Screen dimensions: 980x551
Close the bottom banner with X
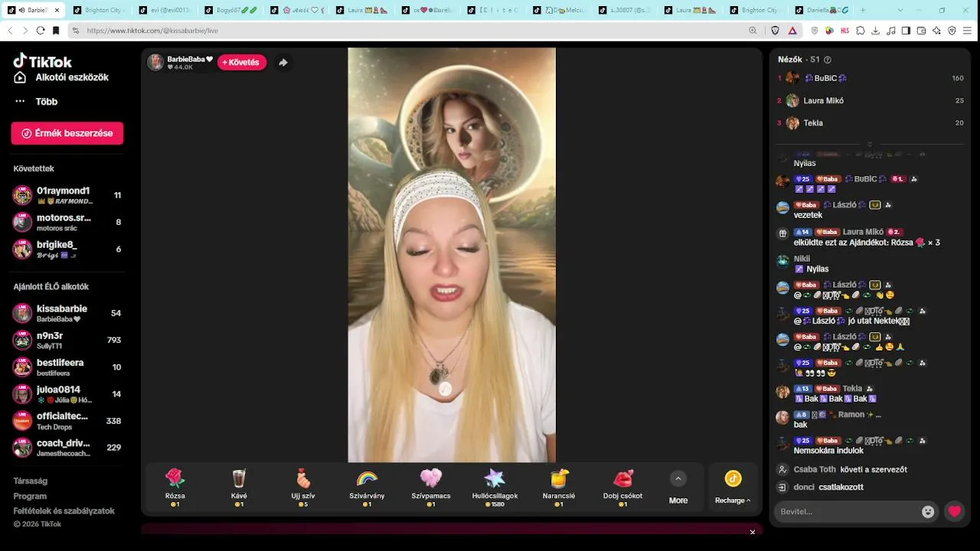coord(752,532)
